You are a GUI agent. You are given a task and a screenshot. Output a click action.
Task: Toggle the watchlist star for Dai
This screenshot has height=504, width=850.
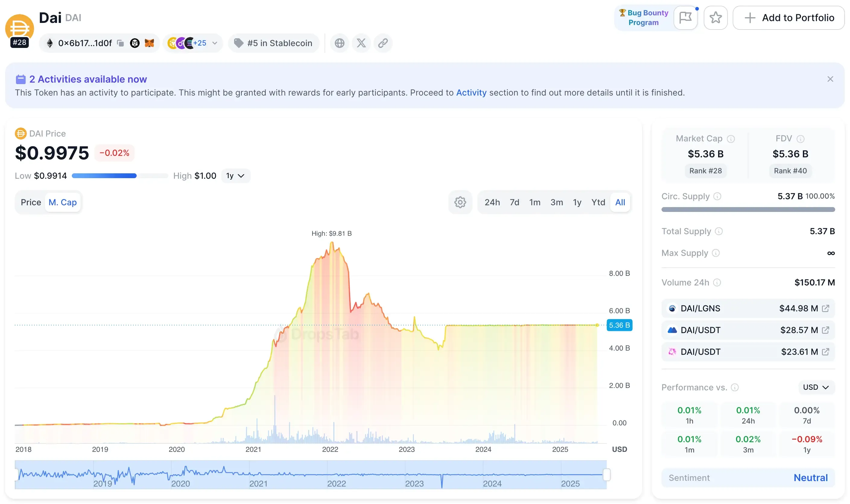[x=715, y=17]
